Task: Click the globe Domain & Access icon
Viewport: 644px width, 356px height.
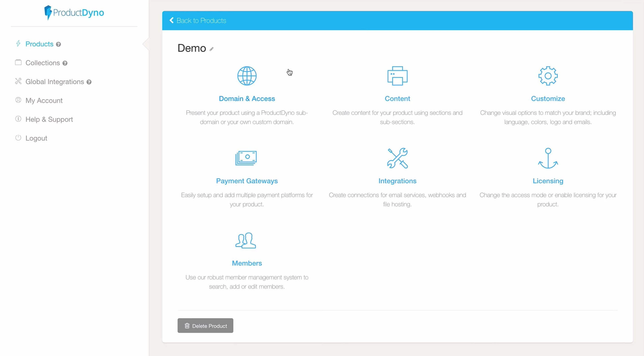Action: [x=247, y=76]
